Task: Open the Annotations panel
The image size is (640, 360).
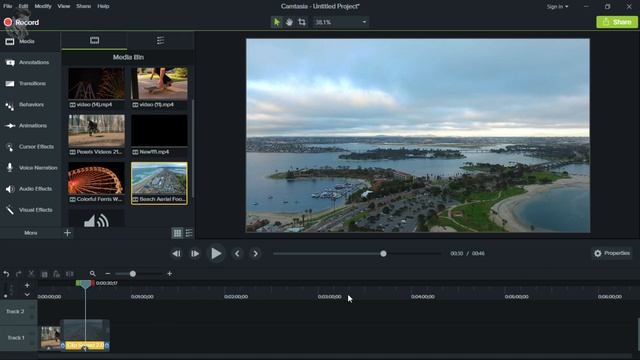Action: click(x=30, y=62)
